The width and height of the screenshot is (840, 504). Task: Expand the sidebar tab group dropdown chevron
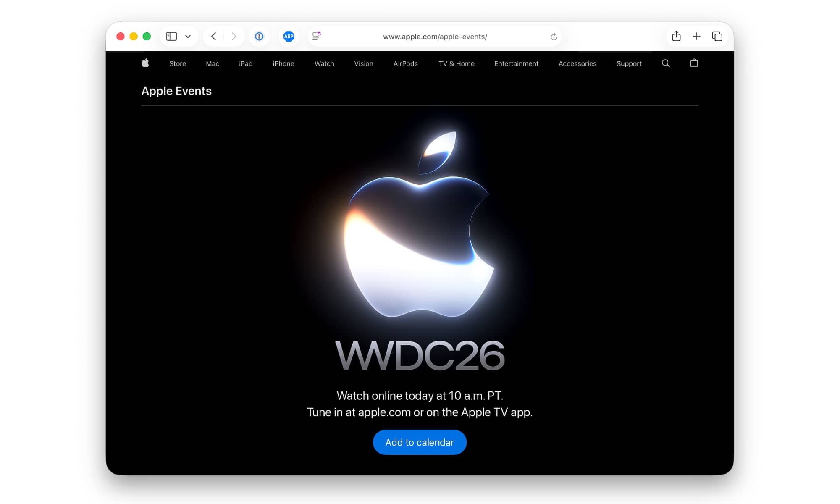click(x=188, y=37)
